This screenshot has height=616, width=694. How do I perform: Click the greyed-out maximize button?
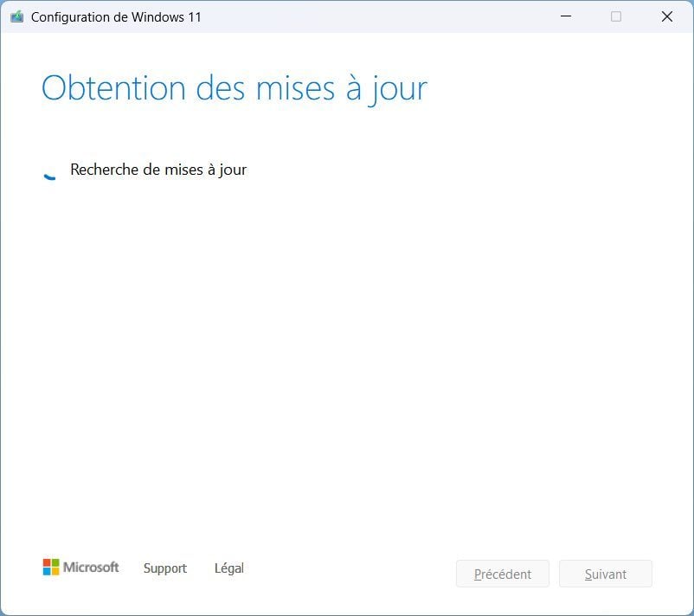616,16
